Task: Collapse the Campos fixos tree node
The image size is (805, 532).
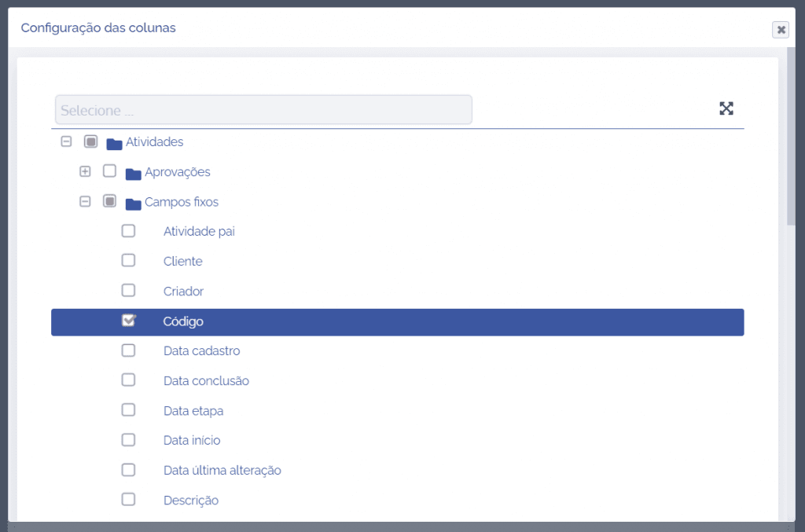Action: pos(85,201)
